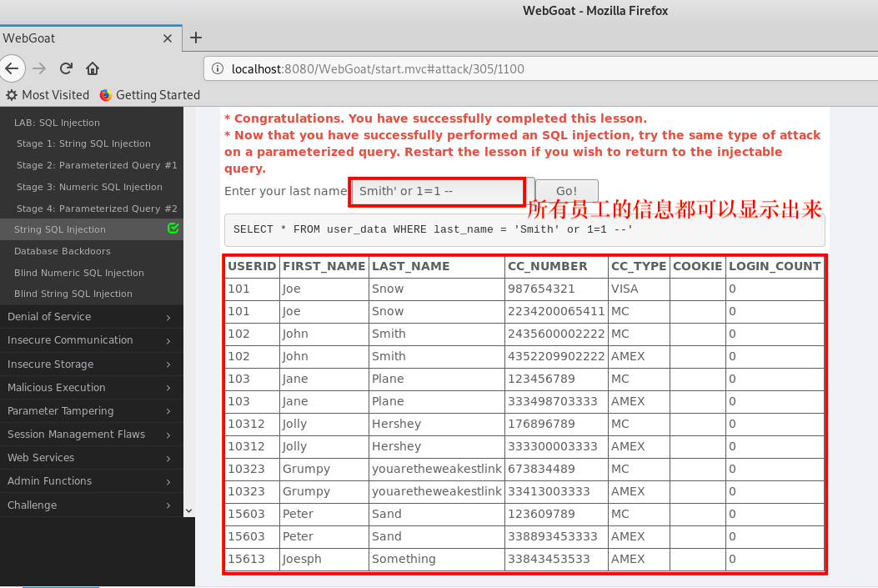The width and height of the screenshot is (878, 588).
Task: Expand Insecure Communication category
Action: (91, 340)
